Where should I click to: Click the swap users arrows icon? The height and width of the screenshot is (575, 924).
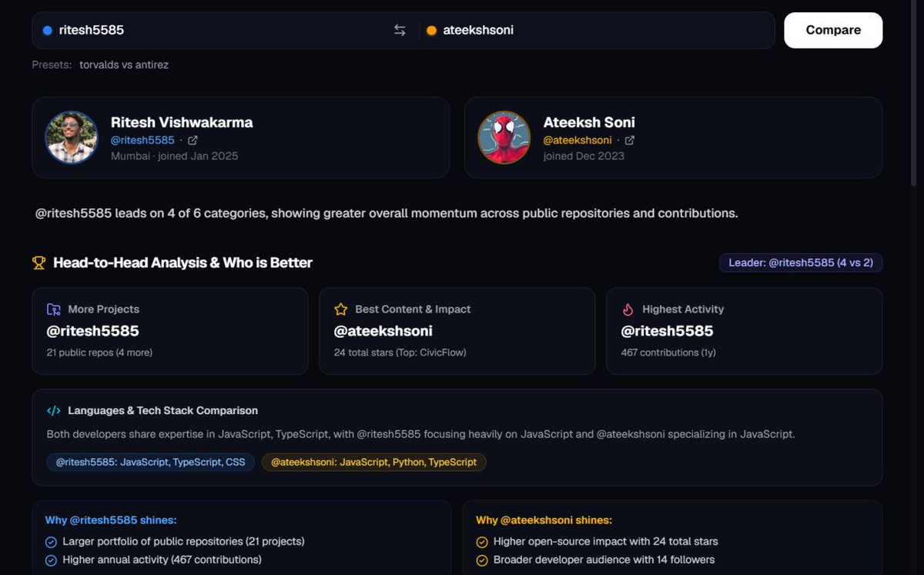400,30
